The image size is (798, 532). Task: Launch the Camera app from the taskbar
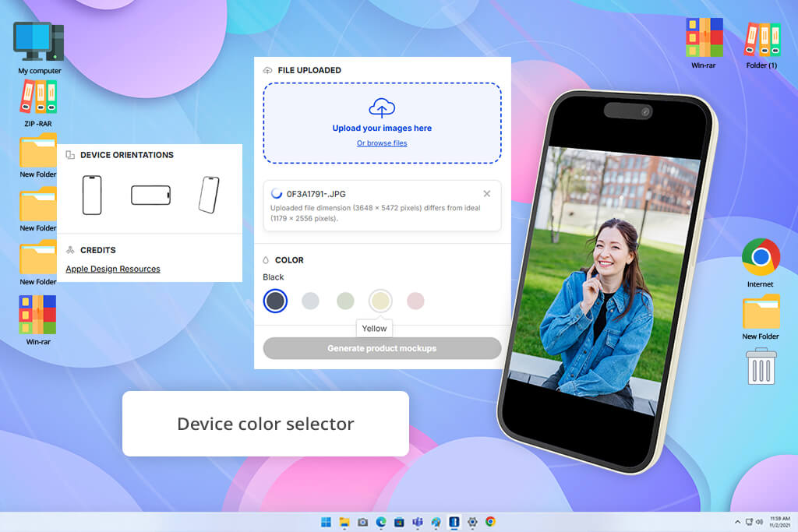click(363, 522)
